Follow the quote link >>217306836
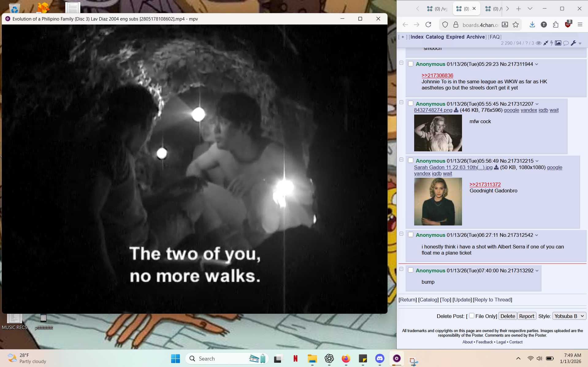Image resolution: width=588 pixels, height=367 pixels. click(437, 75)
